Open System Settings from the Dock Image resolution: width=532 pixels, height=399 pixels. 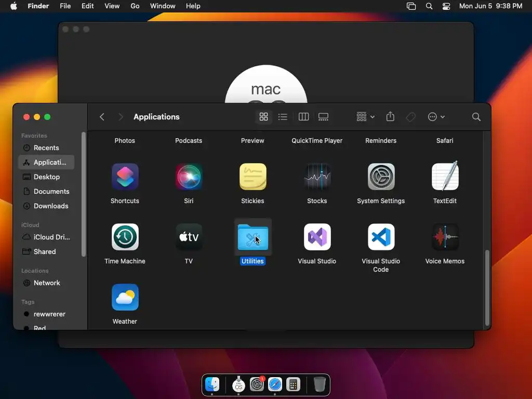pyautogui.click(x=257, y=384)
